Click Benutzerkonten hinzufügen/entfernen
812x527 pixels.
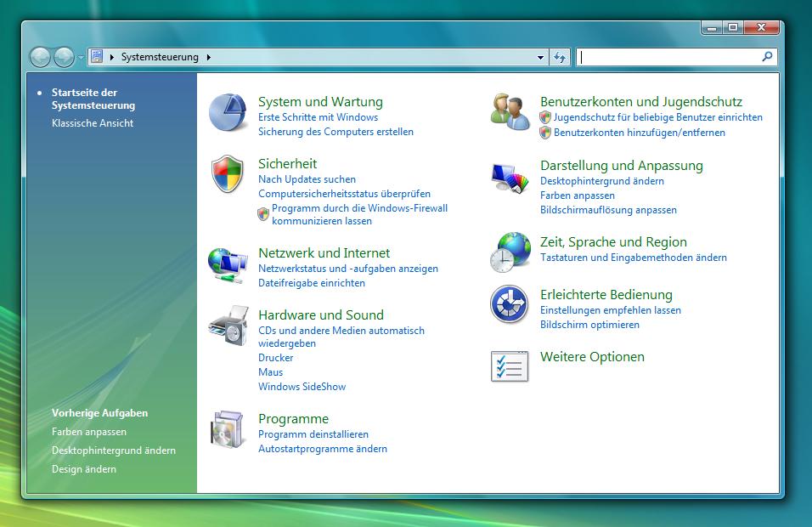pos(639,132)
